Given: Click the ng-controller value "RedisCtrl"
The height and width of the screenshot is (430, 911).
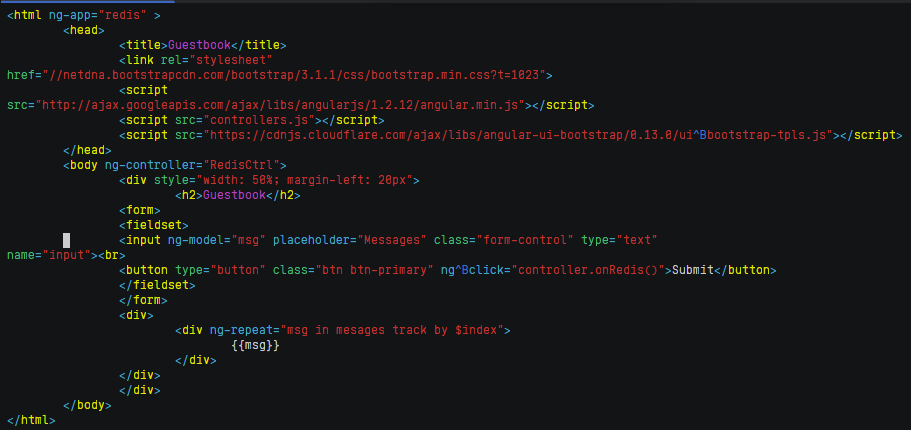Looking at the screenshot, I should [x=241, y=166].
